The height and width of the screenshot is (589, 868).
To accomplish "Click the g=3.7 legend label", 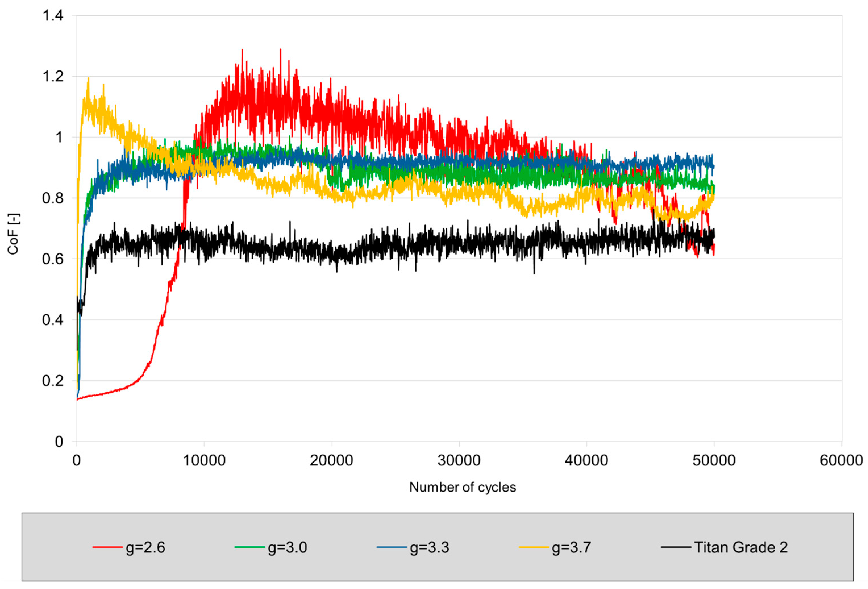I will [571, 548].
